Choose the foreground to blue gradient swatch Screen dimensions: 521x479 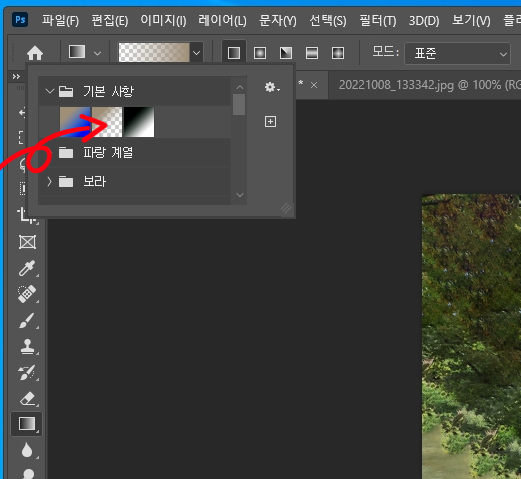(x=75, y=122)
